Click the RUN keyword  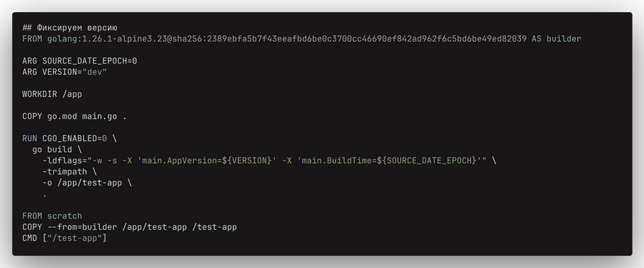point(30,138)
